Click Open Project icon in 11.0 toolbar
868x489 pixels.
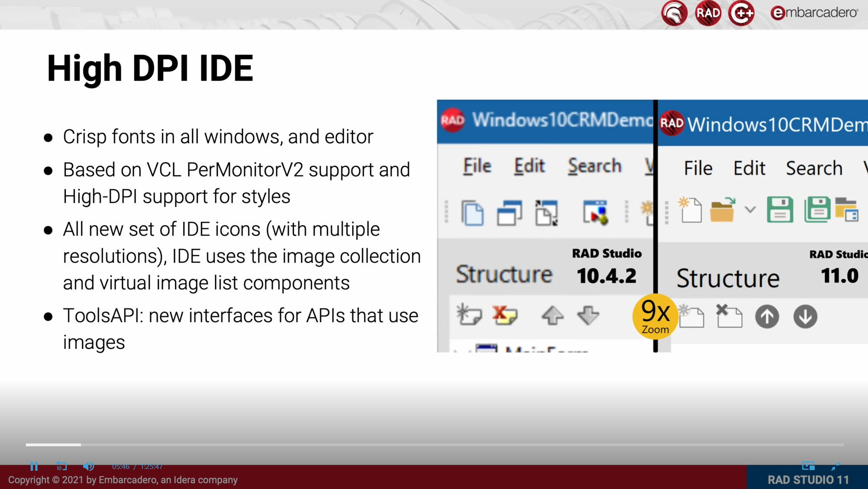point(846,210)
